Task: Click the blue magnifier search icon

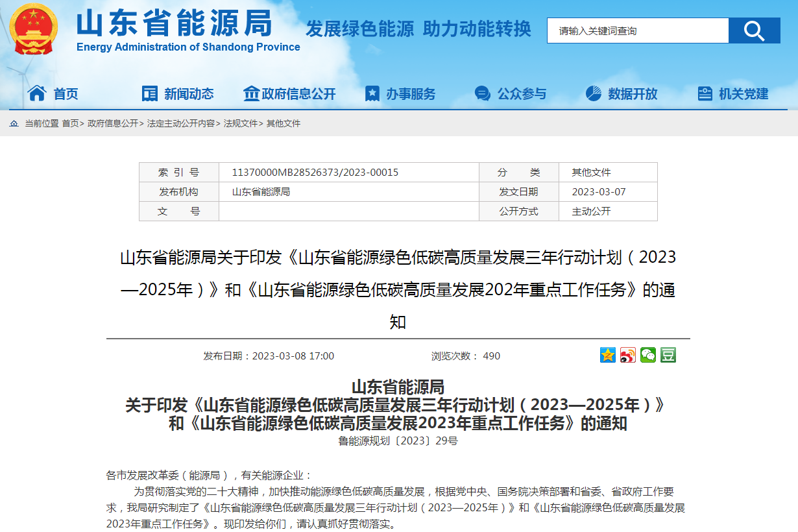Action: pos(753,30)
